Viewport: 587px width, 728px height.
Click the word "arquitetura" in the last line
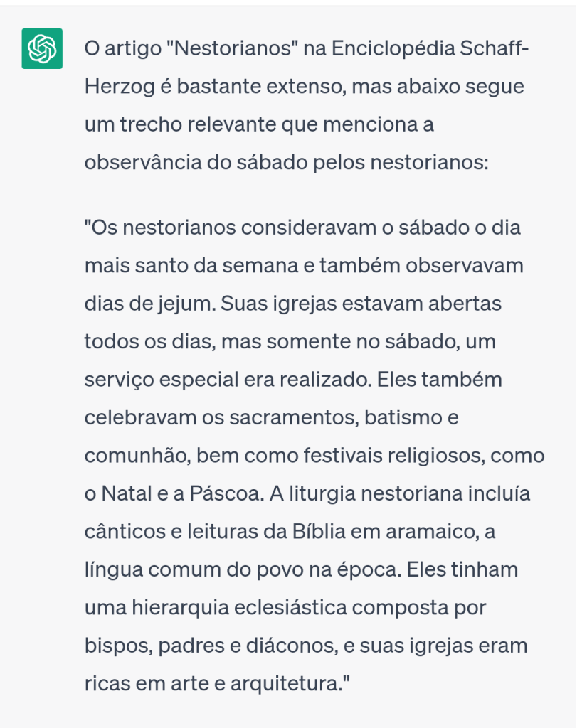point(290,683)
